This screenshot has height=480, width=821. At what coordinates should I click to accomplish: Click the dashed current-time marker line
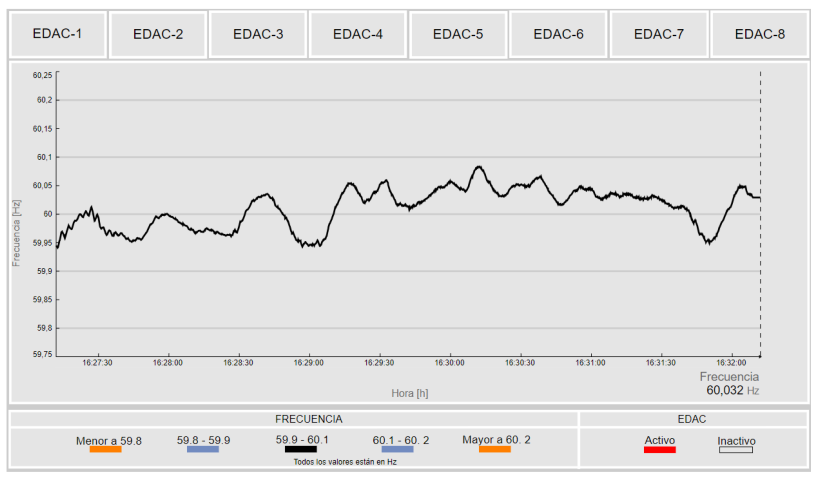click(760, 214)
